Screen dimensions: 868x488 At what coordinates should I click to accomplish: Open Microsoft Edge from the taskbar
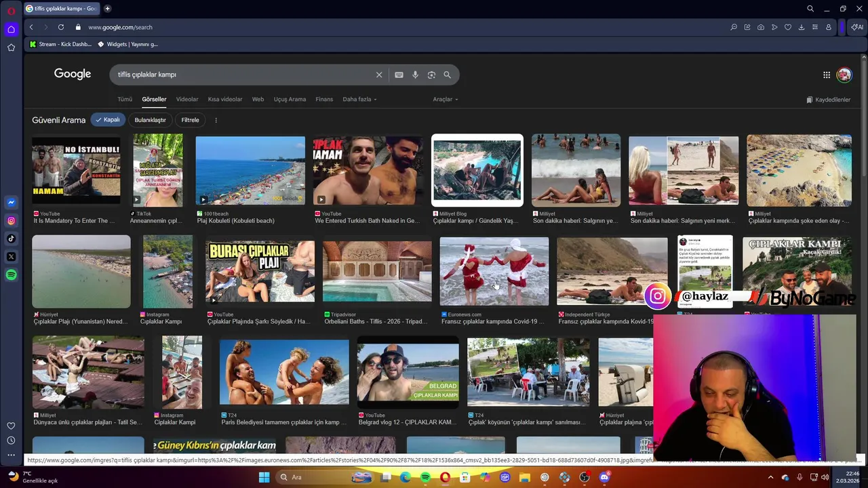click(406, 477)
